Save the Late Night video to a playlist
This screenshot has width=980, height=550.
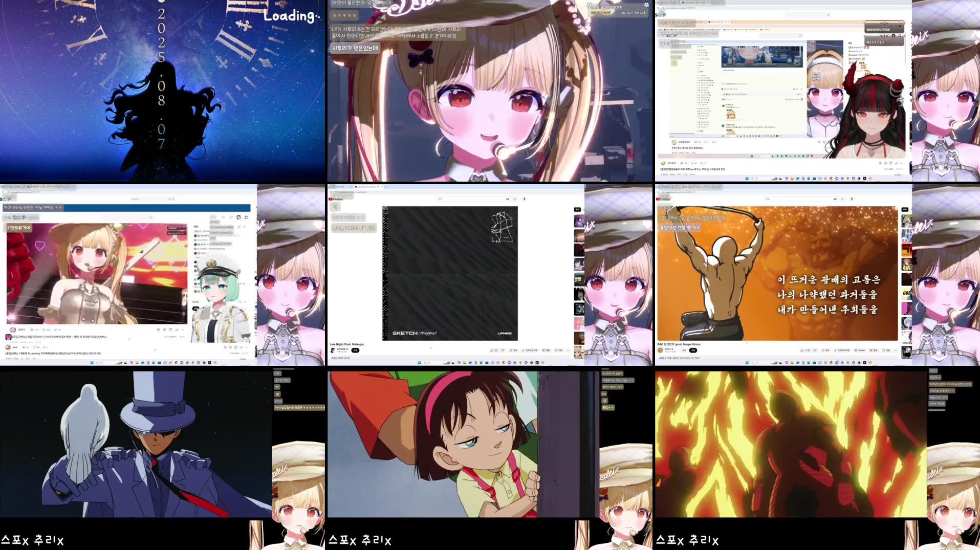coord(559,350)
